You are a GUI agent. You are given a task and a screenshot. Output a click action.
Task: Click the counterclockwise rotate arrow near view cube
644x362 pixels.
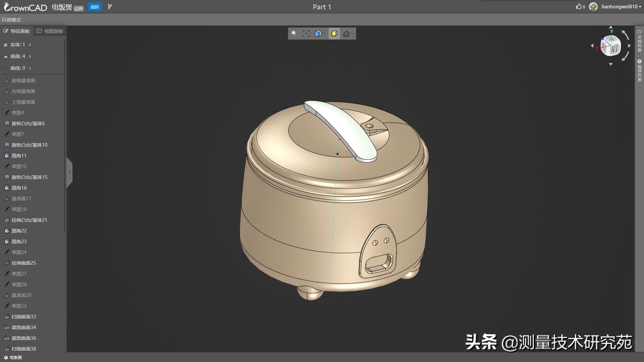click(625, 35)
